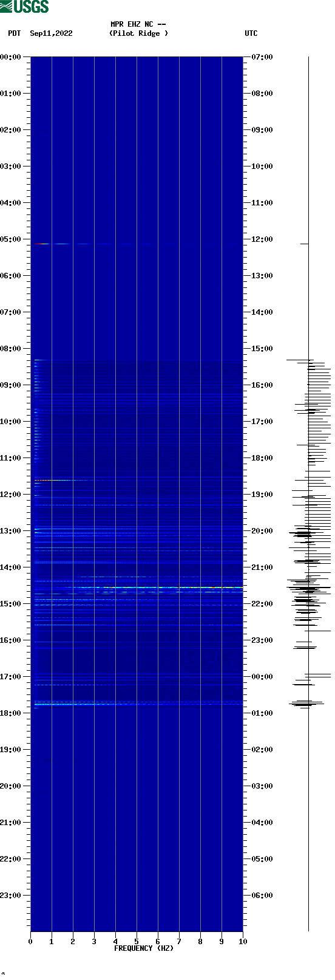Viewport: 335px width, 980px height.
Task: Click the 'FREQUENCY (HZ)' axis label
Action: tap(144, 948)
